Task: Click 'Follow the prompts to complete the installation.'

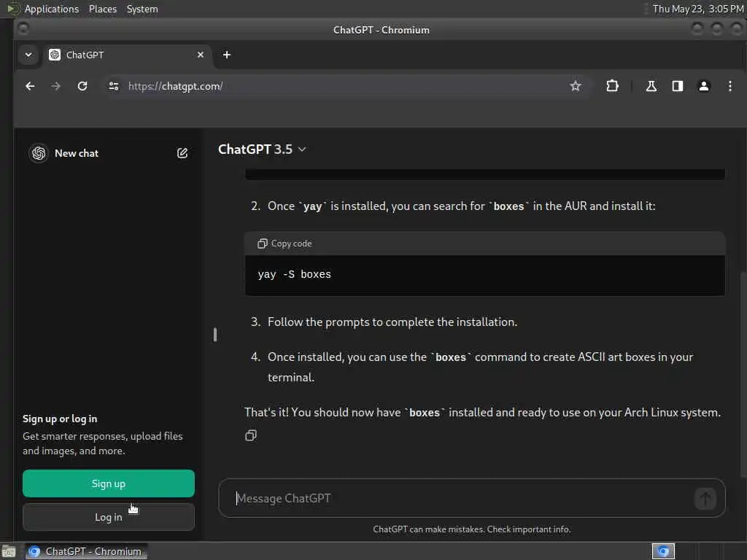Action: [x=392, y=322]
